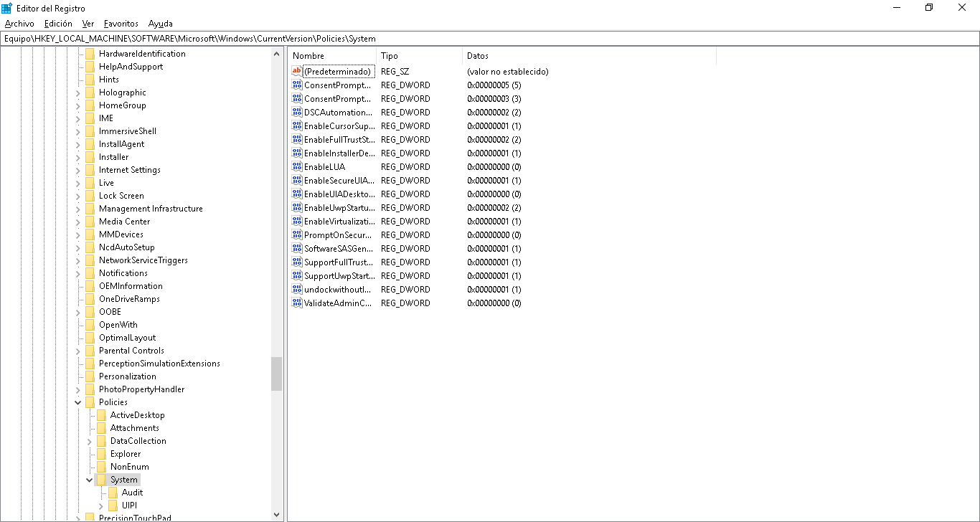
Task: Click the ValidateAdminC... value icon
Action: tap(297, 303)
